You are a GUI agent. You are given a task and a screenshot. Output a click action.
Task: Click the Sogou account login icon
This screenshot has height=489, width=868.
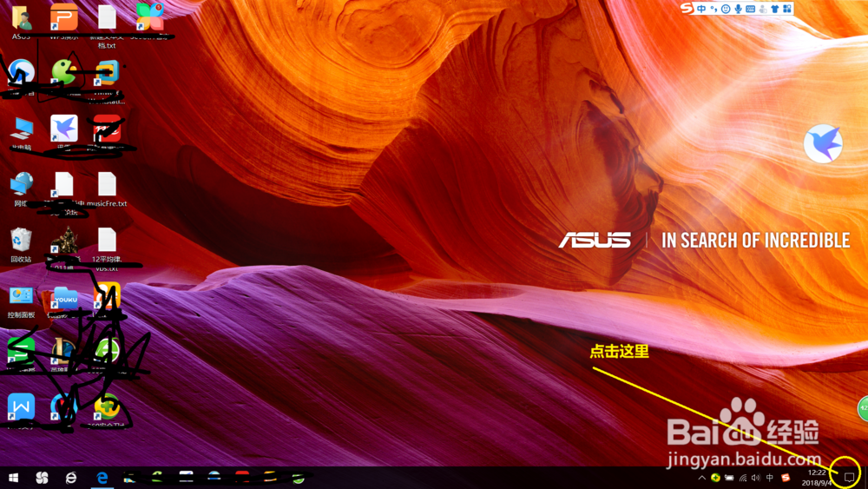(763, 9)
